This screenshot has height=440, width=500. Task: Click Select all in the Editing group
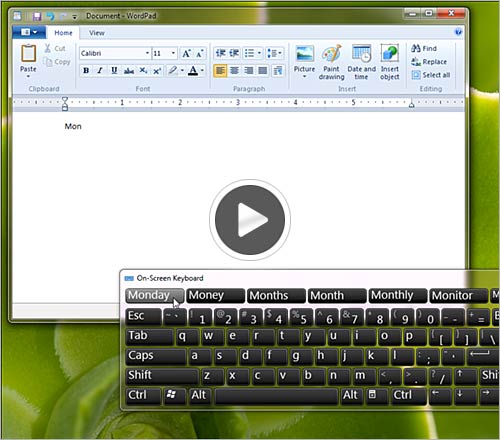pos(431,75)
